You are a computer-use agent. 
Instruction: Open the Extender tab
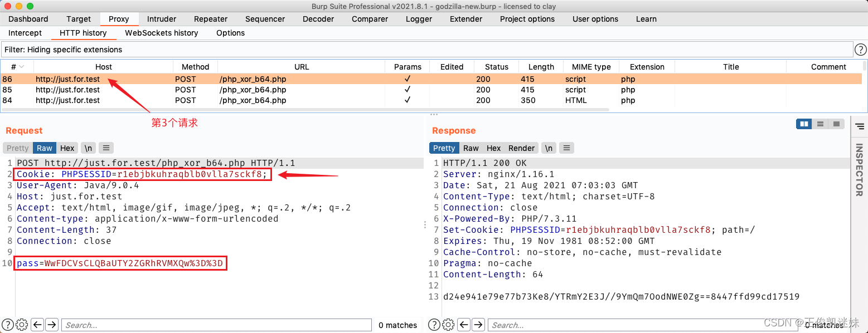466,19
